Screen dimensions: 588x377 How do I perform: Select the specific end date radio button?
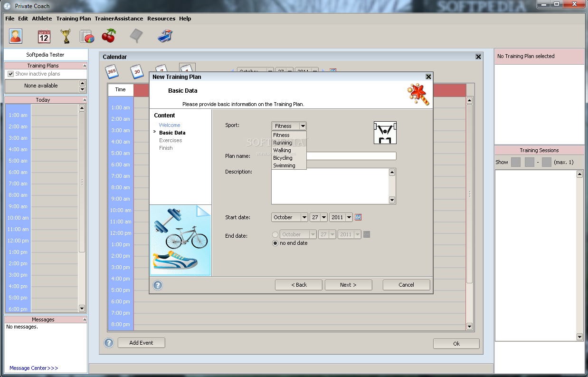(275, 234)
